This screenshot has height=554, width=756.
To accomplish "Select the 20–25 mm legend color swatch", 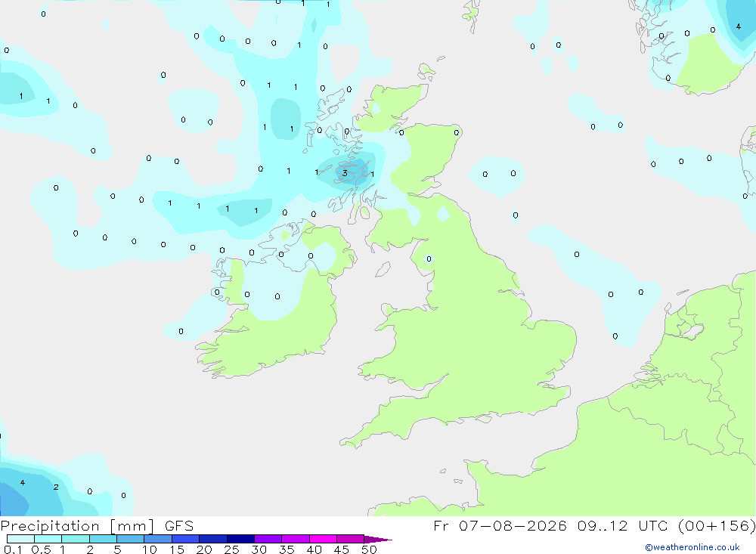I will [212, 539].
